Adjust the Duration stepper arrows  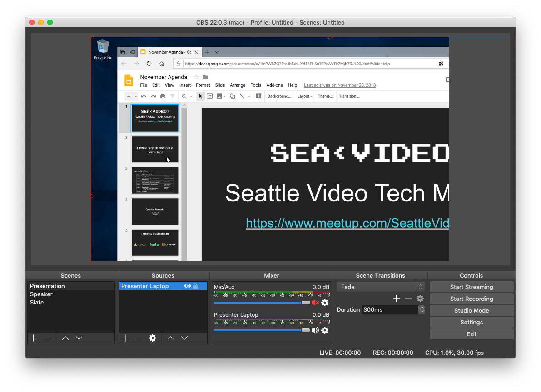pyautogui.click(x=421, y=309)
